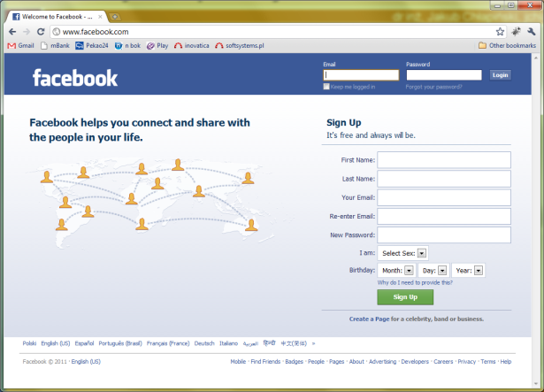Open Why do I need to provide this link

(x=415, y=282)
